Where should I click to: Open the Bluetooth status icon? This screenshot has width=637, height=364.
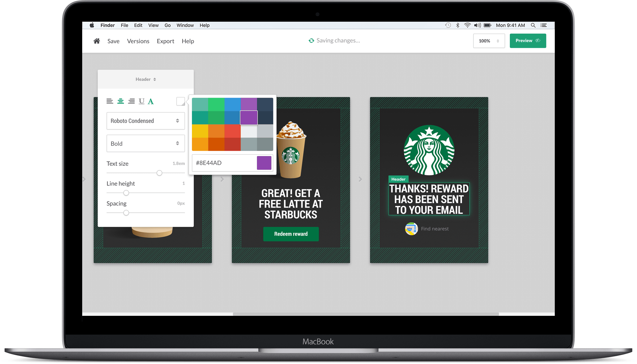pyautogui.click(x=458, y=25)
